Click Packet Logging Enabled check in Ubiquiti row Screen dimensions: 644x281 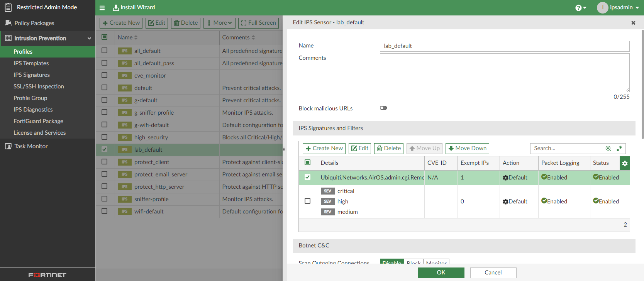pos(544,177)
